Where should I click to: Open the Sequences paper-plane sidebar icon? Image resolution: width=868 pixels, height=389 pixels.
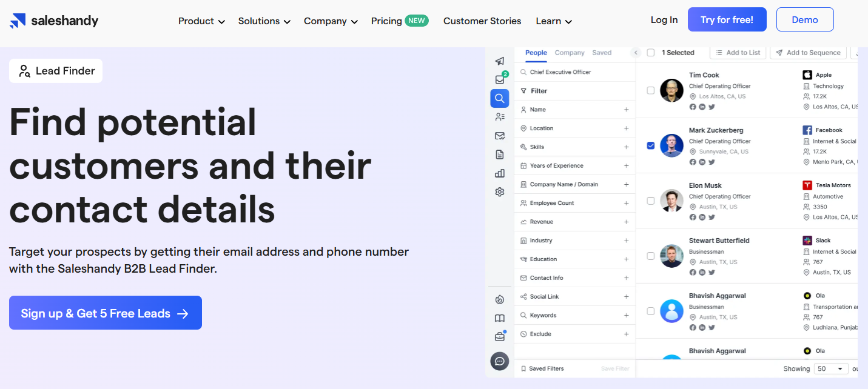pyautogui.click(x=500, y=61)
